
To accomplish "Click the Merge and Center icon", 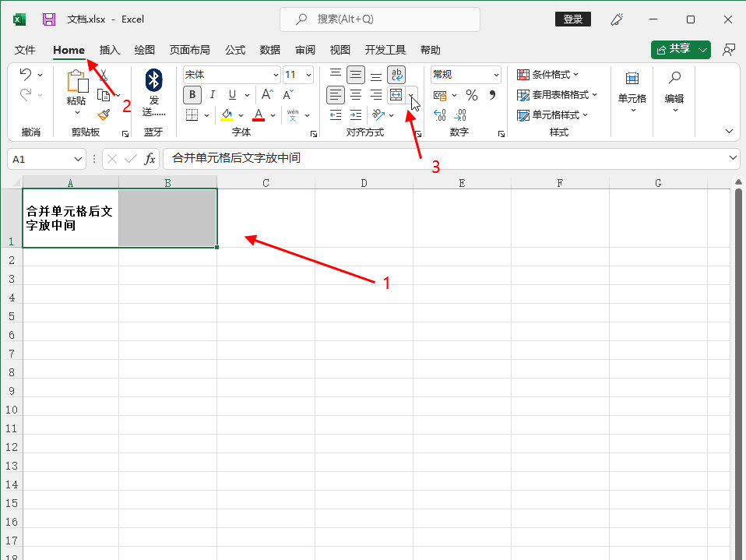I will (396, 95).
